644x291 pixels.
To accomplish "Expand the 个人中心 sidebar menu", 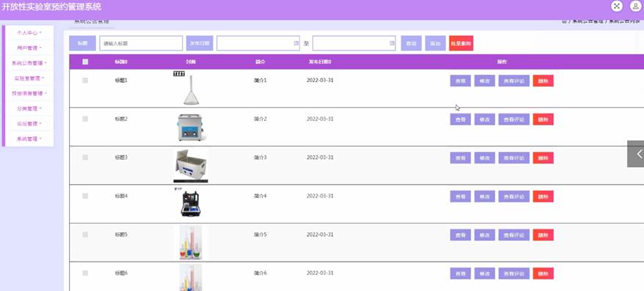I will [x=29, y=33].
